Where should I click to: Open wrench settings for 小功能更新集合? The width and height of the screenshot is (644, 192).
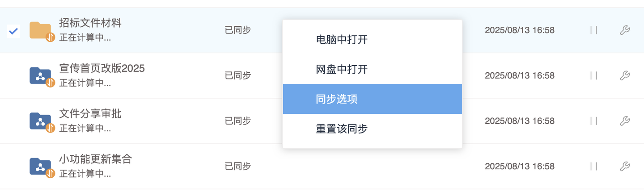pyautogui.click(x=625, y=166)
